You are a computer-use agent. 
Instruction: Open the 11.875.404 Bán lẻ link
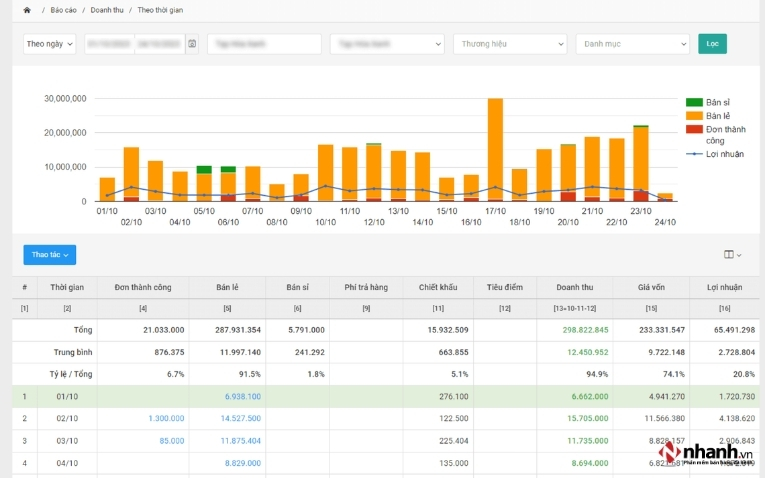click(241, 441)
